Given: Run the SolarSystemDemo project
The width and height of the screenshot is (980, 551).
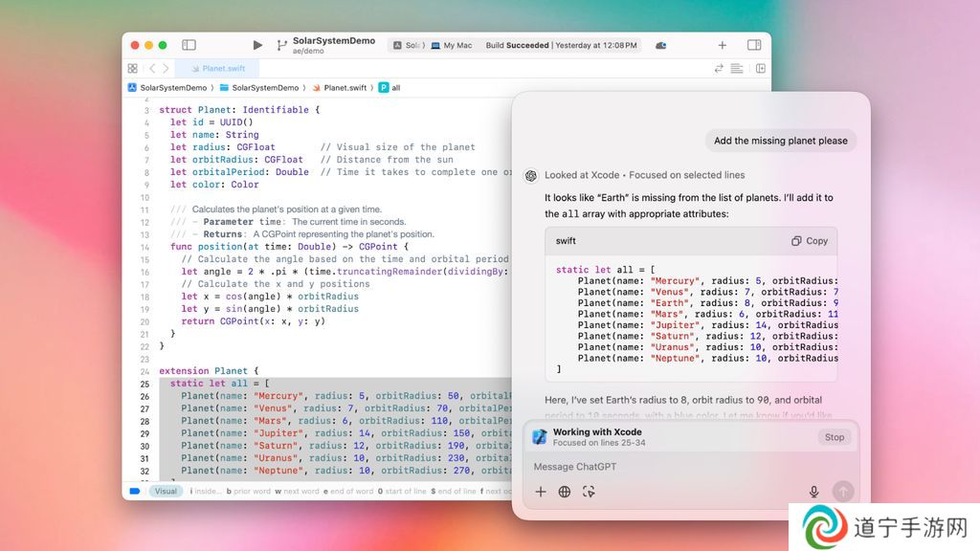Looking at the screenshot, I should 257,45.
